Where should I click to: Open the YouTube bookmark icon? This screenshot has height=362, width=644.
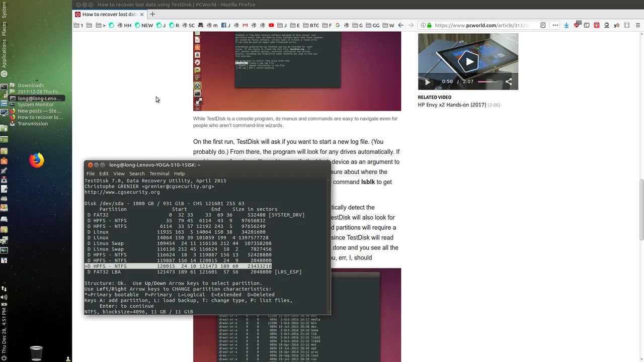[x=271, y=25]
